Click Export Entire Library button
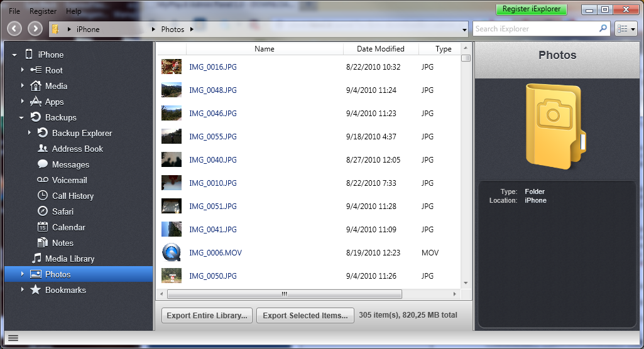644x349 pixels. (207, 315)
